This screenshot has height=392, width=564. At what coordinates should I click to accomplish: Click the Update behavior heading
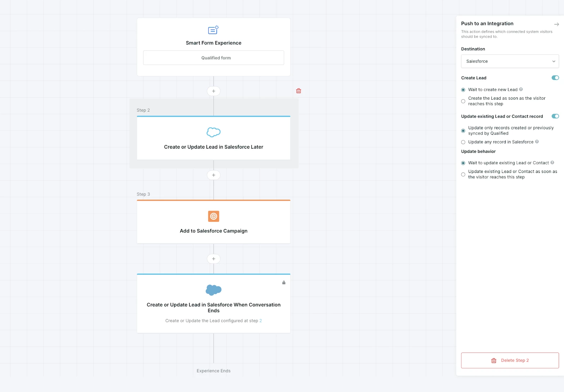(478, 151)
